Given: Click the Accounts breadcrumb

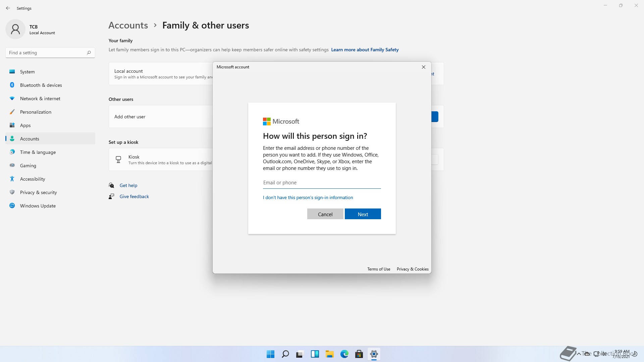Looking at the screenshot, I should click(128, 25).
